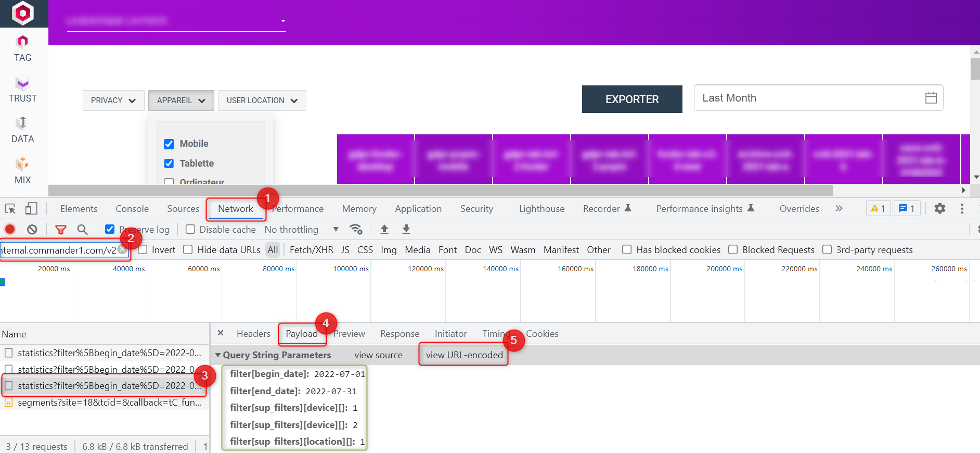
Task: Click view source link
Action: (x=378, y=355)
